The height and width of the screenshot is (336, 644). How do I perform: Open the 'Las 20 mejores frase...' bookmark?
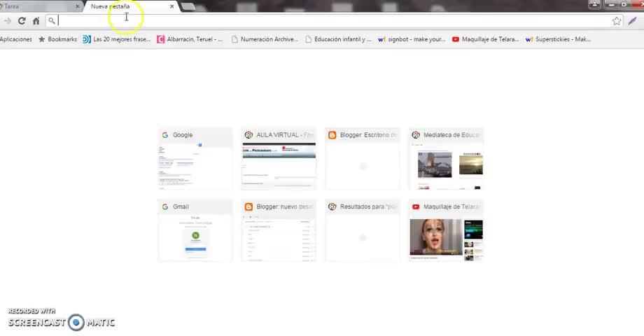[117, 39]
